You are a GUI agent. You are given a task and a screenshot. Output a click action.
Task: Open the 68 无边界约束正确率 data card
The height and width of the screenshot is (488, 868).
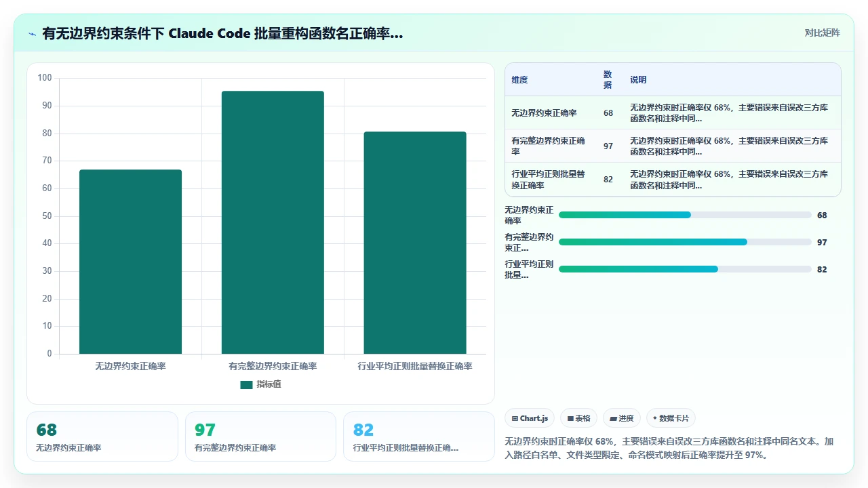coord(102,436)
